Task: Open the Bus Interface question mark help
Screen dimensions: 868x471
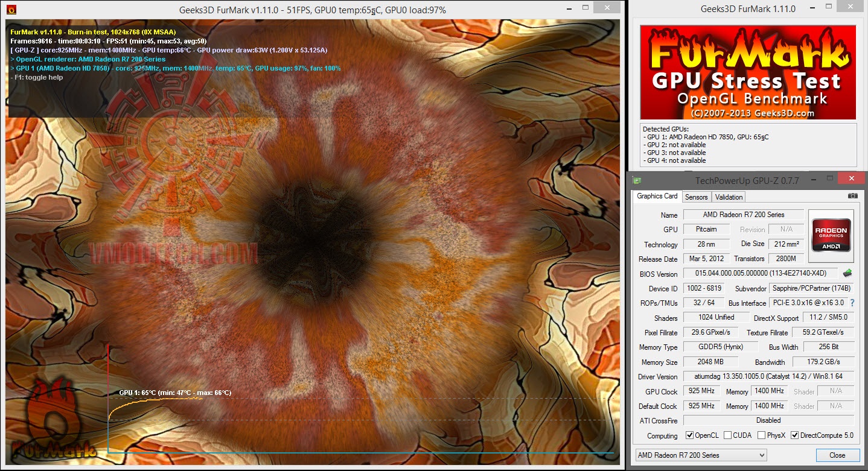Action: pyautogui.click(x=852, y=303)
